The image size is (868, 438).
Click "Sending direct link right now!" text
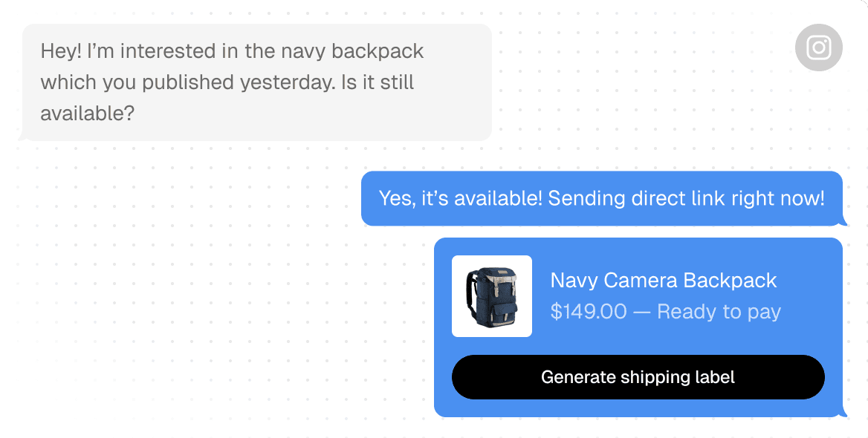[686, 199]
